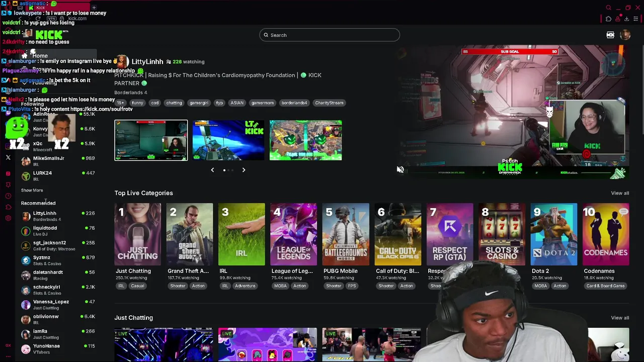Open the Codenames category card
Screen dimensions: 644x362
pyautogui.click(x=606, y=234)
